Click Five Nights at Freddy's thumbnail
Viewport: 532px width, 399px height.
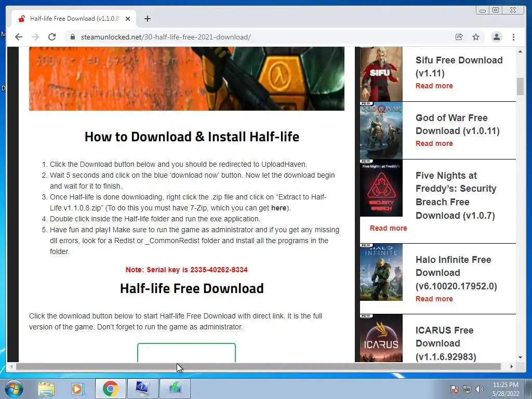(381, 188)
